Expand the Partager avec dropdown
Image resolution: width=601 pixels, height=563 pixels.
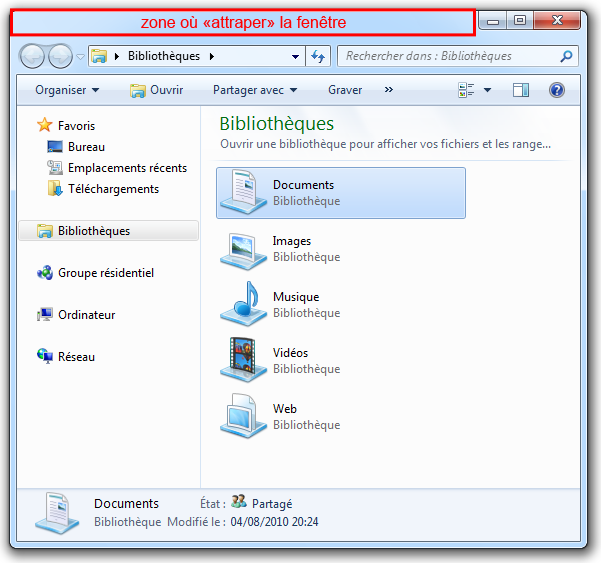[x=255, y=90]
